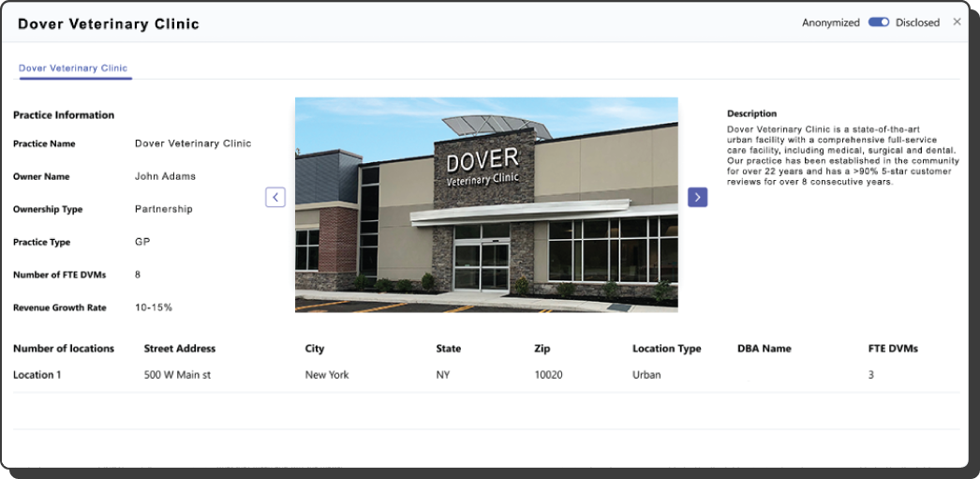
Task: Click the Practice Information heading
Action: [64, 115]
